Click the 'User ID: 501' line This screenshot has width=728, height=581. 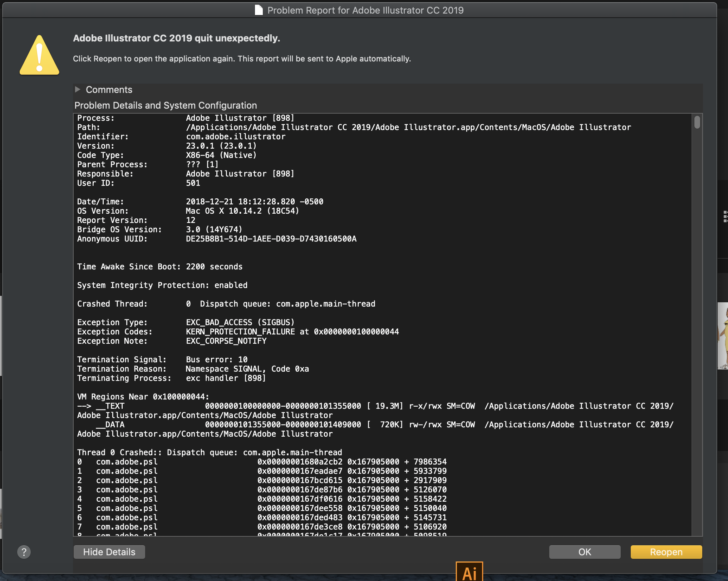139,183
